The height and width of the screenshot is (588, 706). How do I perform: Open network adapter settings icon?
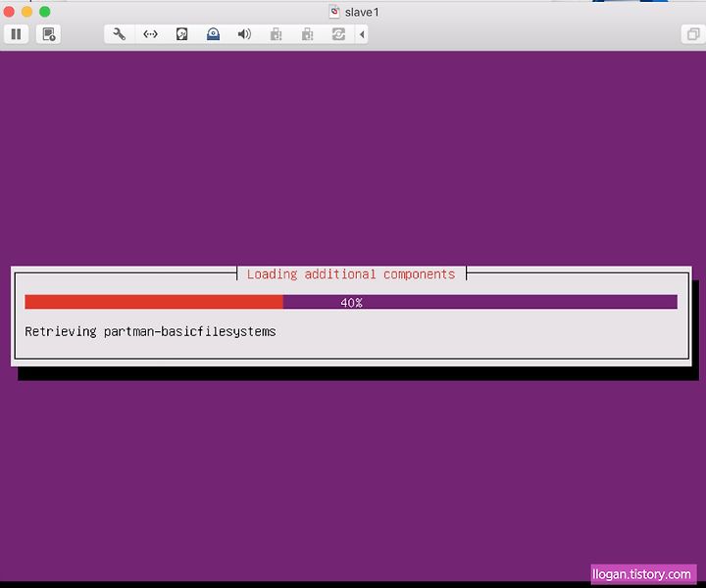click(150, 34)
